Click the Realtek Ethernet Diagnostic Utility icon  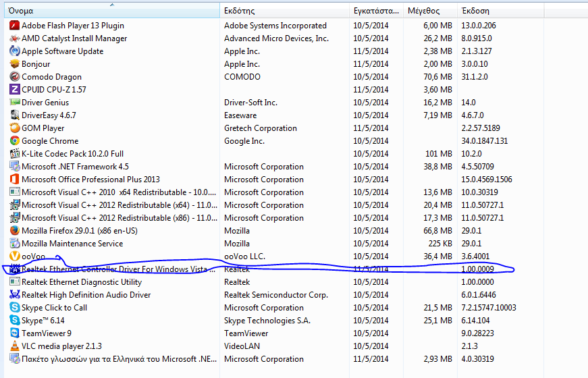click(15, 281)
